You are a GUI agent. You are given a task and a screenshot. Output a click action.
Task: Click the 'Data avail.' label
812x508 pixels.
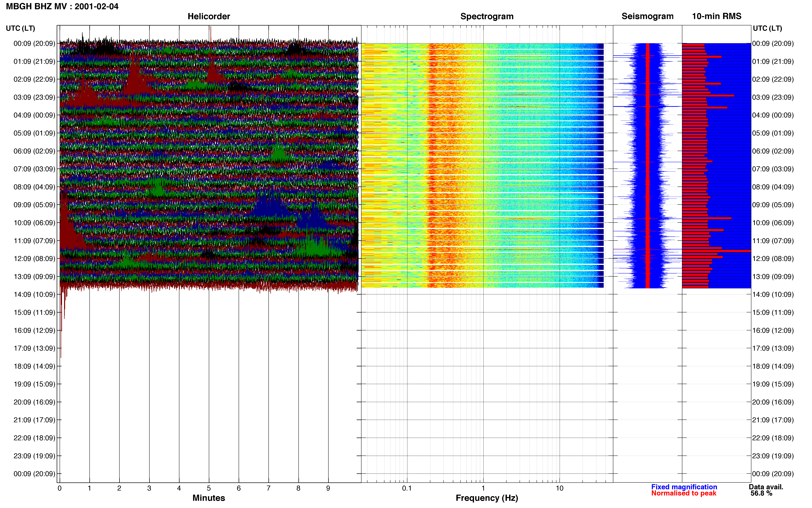pos(766,487)
